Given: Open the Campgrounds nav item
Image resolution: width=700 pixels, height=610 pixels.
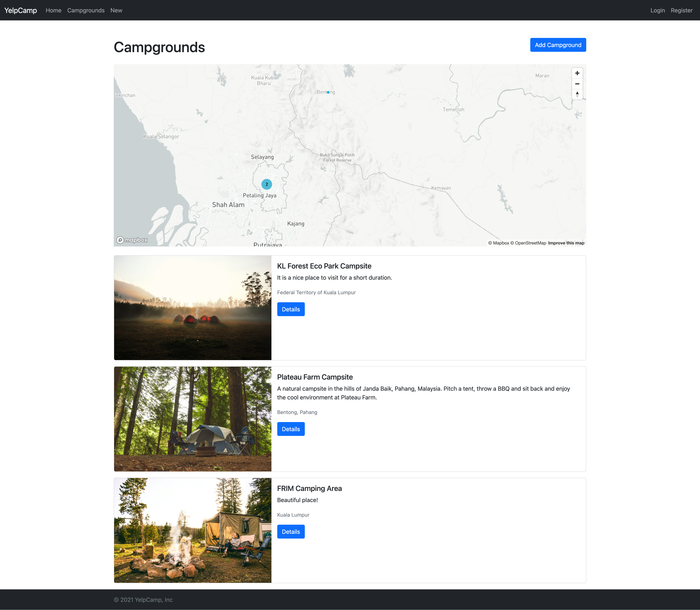Looking at the screenshot, I should click(x=86, y=10).
